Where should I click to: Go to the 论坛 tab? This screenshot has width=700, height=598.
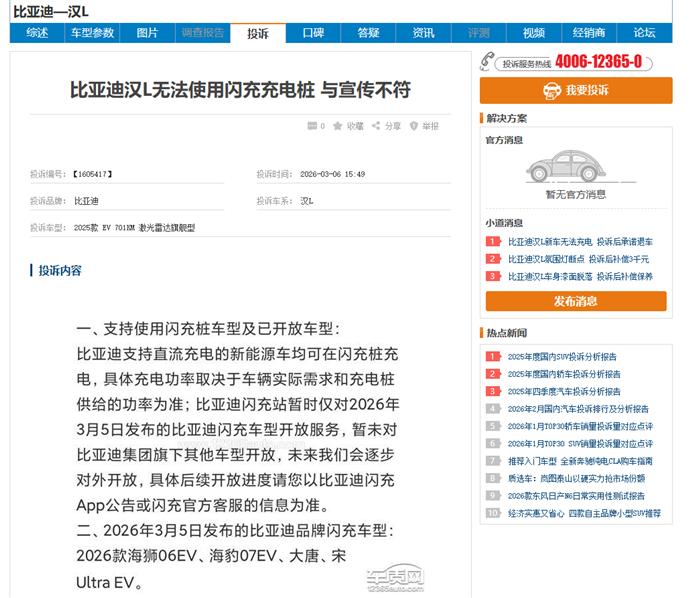[x=644, y=33]
